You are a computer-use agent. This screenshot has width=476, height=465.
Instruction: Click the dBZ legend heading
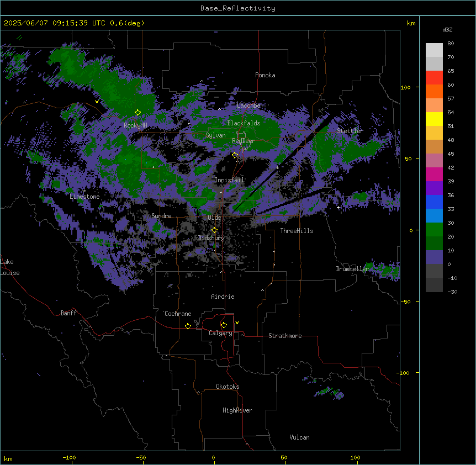[447, 29]
